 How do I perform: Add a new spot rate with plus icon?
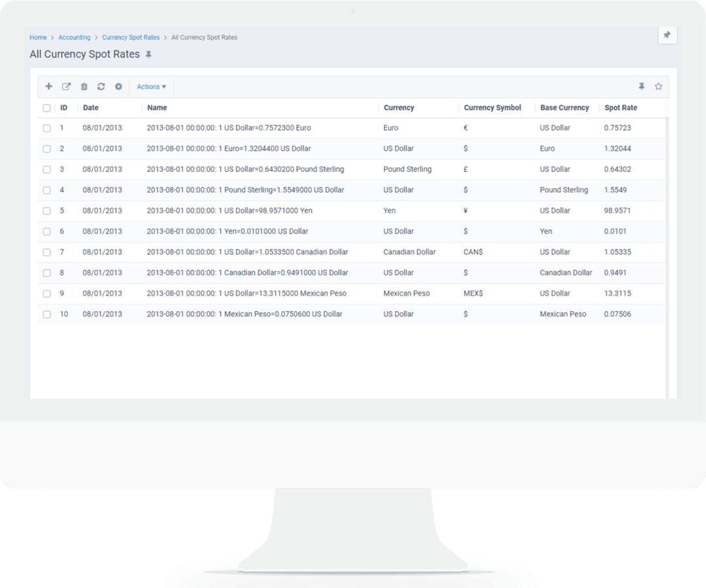coord(48,86)
